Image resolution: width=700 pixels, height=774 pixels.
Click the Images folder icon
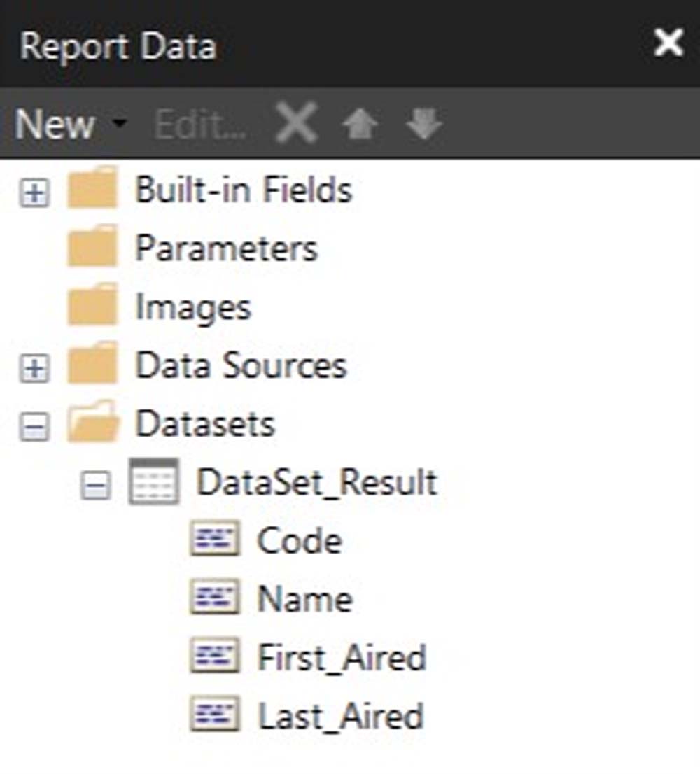click(92, 307)
